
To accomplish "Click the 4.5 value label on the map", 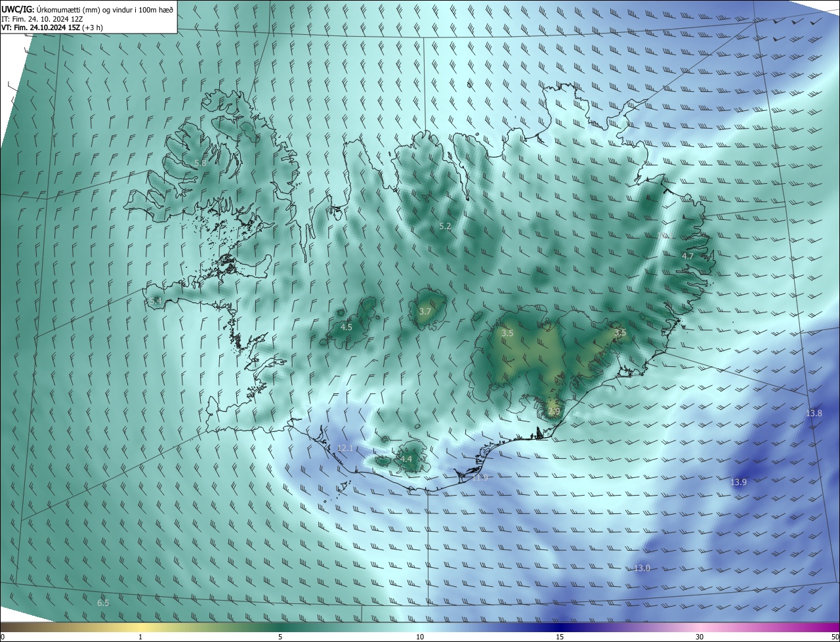I will (x=346, y=326).
